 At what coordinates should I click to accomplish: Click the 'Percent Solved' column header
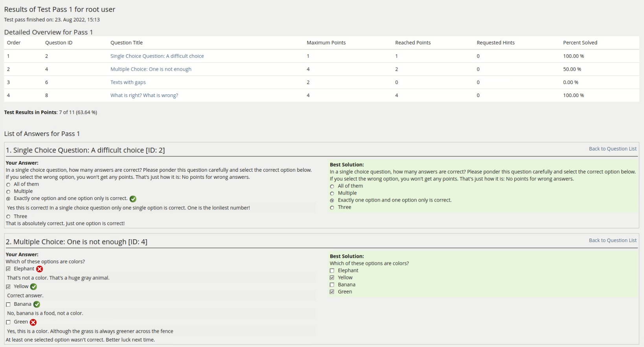580,43
